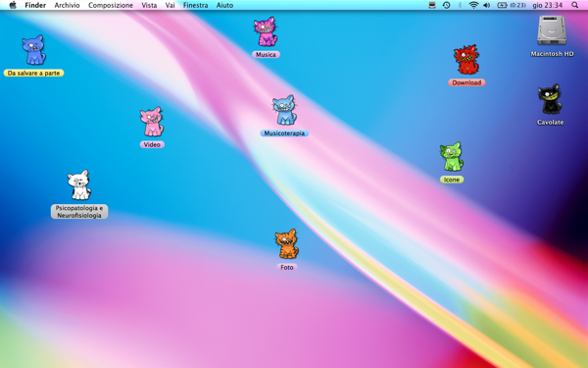Open the volume control in menu bar
The width and height of the screenshot is (588, 368).
click(487, 5)
